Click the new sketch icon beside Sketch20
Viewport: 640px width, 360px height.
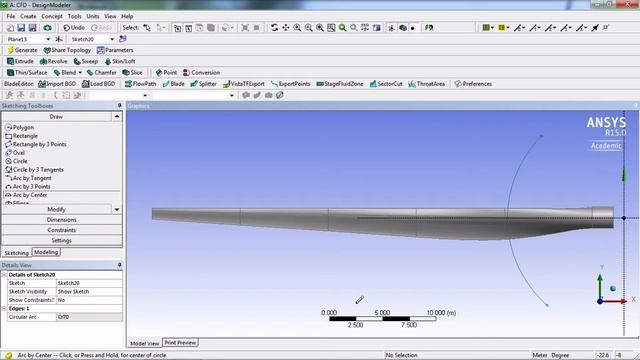coord(122,39)
